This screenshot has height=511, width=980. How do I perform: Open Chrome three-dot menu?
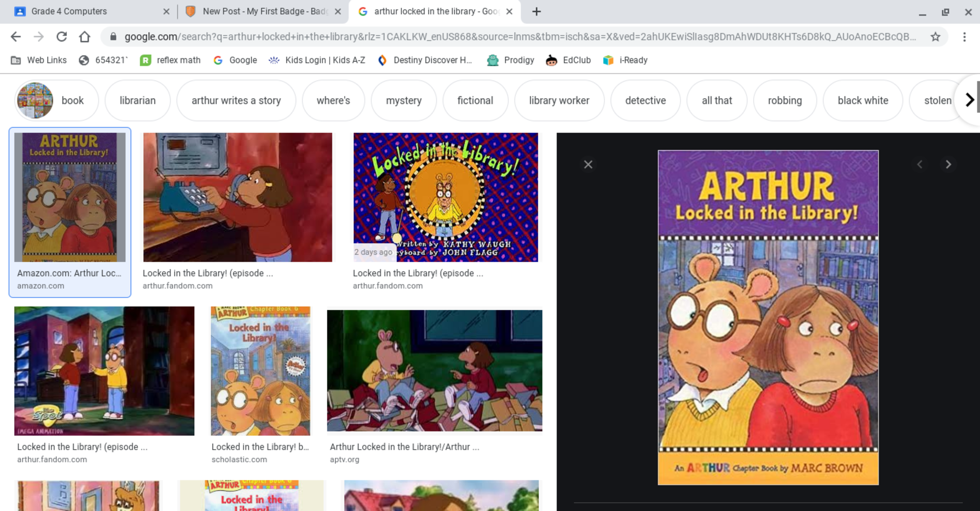point(964,37)
